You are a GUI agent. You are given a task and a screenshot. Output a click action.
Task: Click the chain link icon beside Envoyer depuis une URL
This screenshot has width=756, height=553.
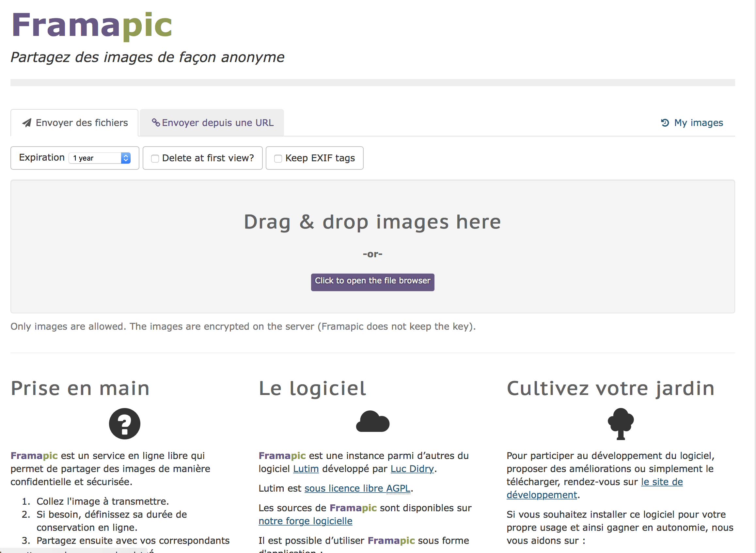tap(156, 122)
